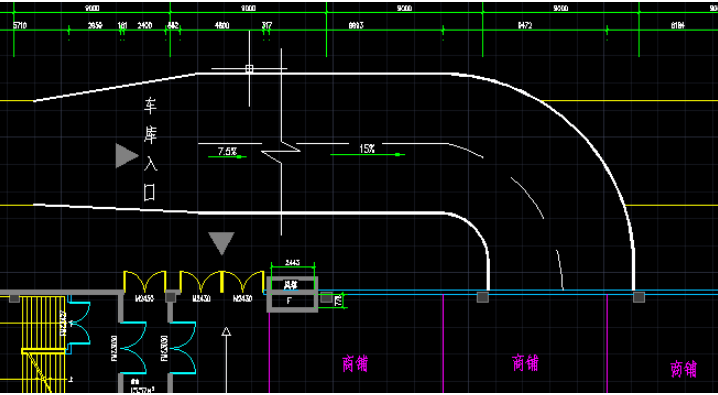The height and width of the screenshot is (395, 718).
Task: Click the 7.5% slope label
Action: coord(227,151)
